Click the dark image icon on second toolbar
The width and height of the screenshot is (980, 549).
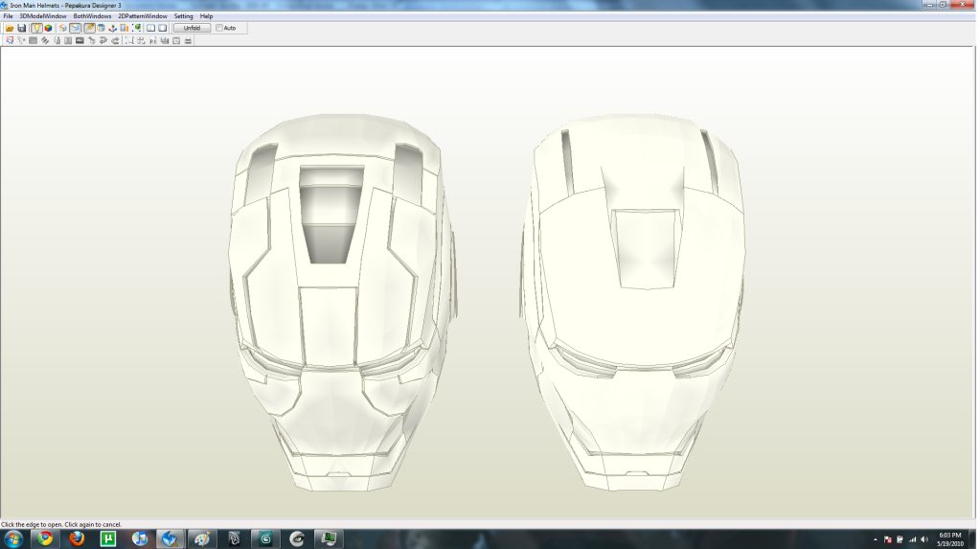(x=80, y=40)
